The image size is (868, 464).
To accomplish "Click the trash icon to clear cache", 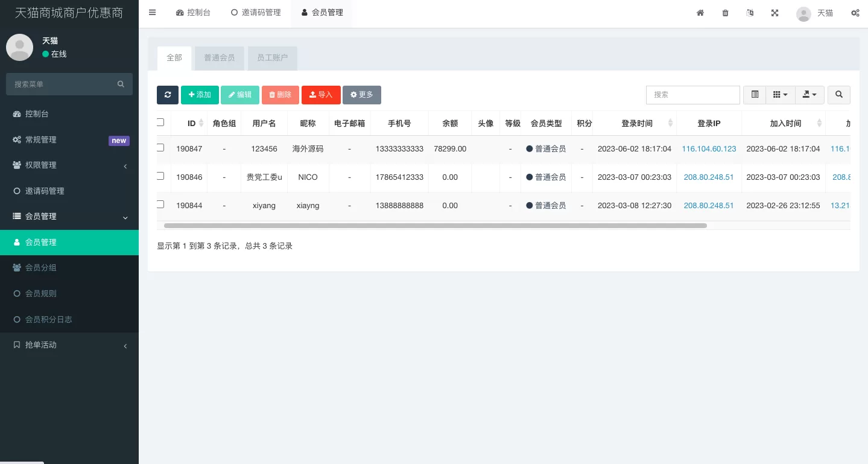I will click(725, 13).
